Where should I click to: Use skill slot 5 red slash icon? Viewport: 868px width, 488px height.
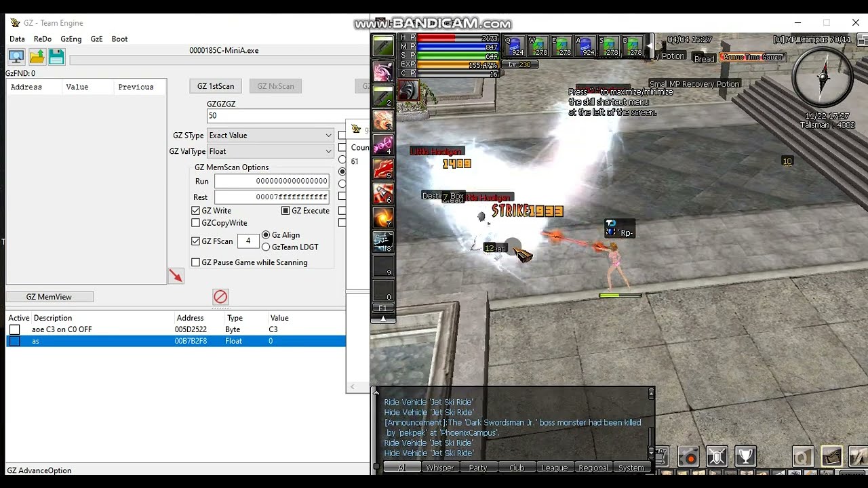coord(383,169)
